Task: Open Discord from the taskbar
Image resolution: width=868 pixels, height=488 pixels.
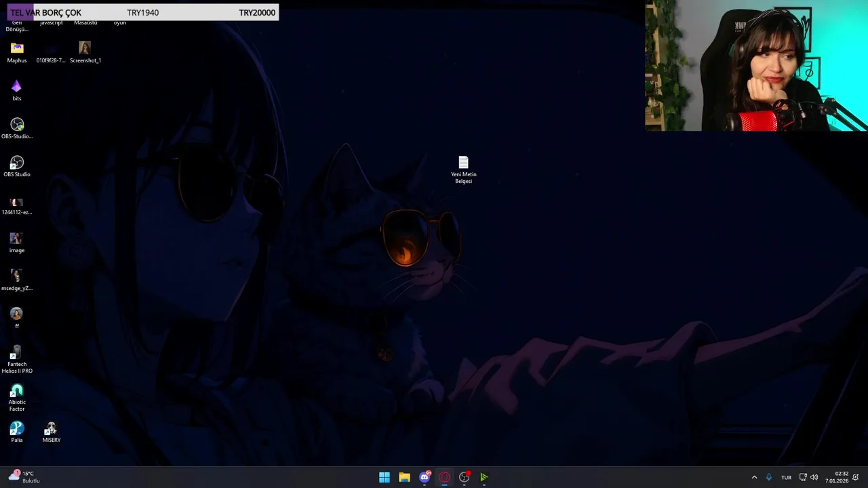Action: (425, 477)
